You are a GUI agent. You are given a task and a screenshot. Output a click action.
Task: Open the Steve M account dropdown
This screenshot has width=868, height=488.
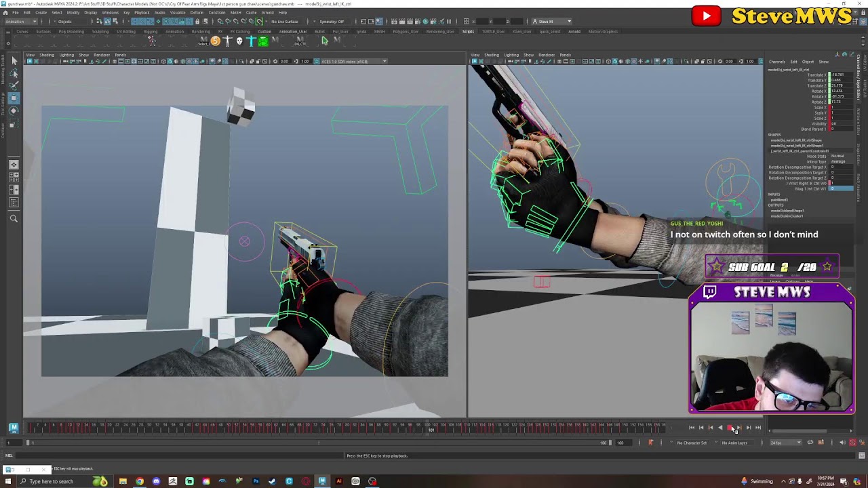coord(552,21)
